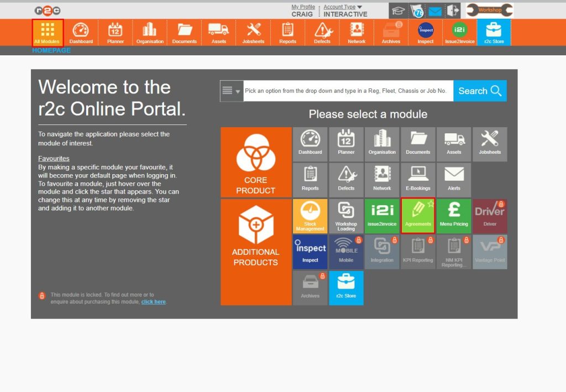Image resolution: width=566 pixels, height=392 pixels.
Task: Open the Alerts module tile
Action: 454,180
